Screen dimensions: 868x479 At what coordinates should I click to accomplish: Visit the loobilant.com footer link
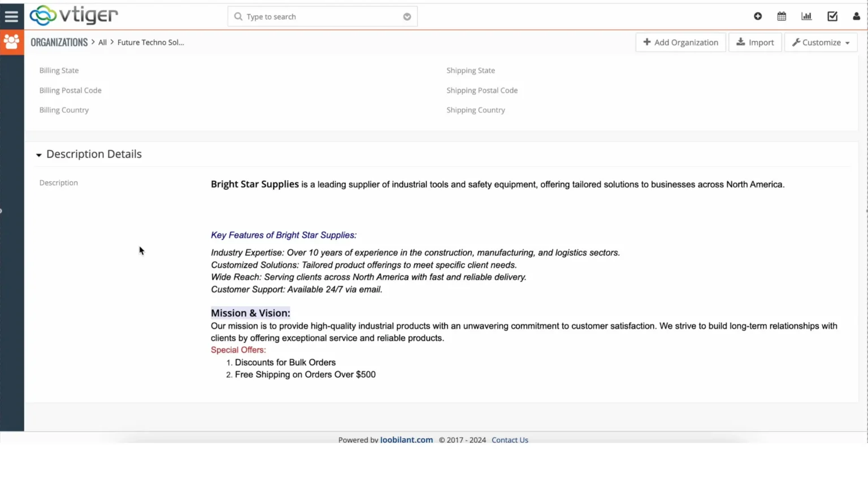point(406,439)
